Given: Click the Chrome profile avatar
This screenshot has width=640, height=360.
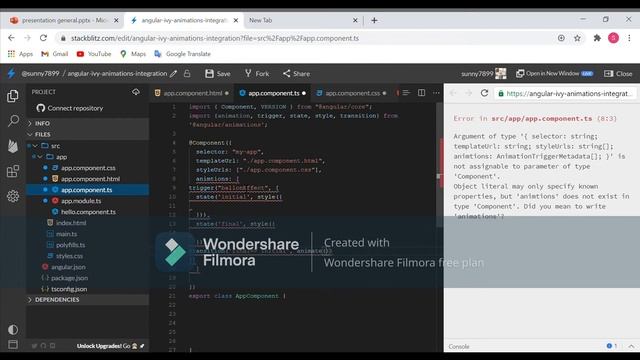Looking at the screenshot, I should (x=613, y=38).
